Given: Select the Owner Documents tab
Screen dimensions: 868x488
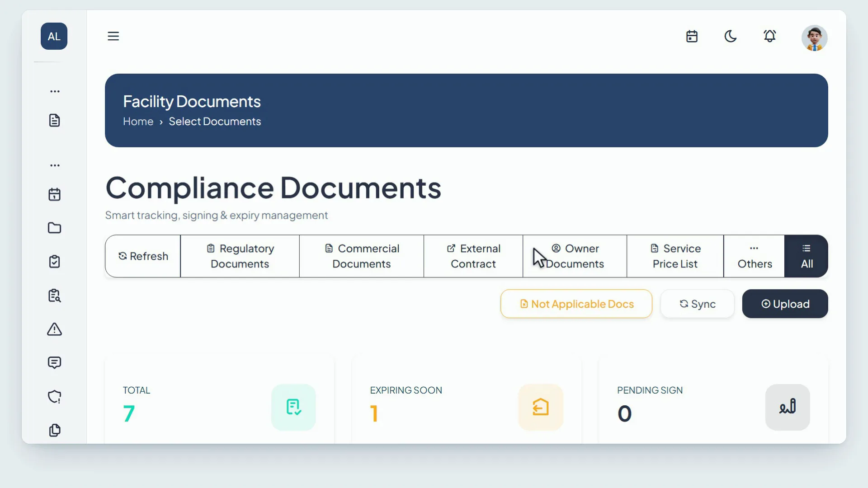Looking at the screenshot, I should 575,256.
